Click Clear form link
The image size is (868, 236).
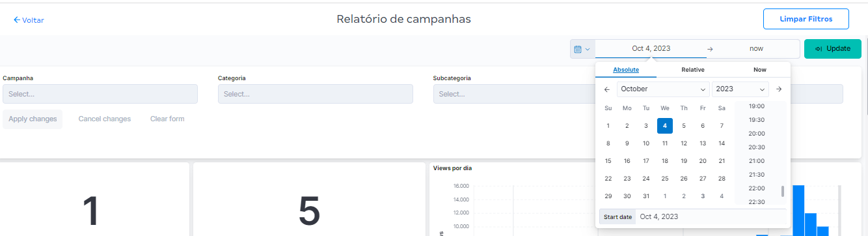tap(167, 119)
